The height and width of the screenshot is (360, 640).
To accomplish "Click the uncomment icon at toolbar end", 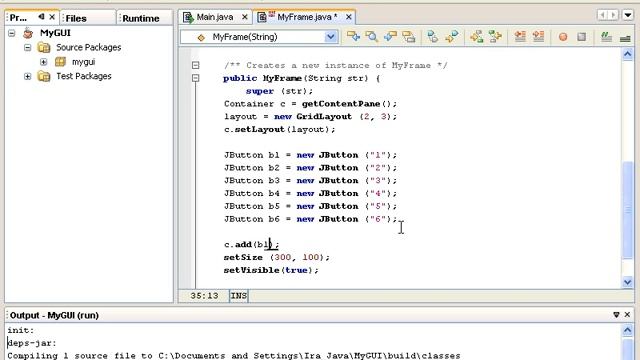I will coord(625,38).
